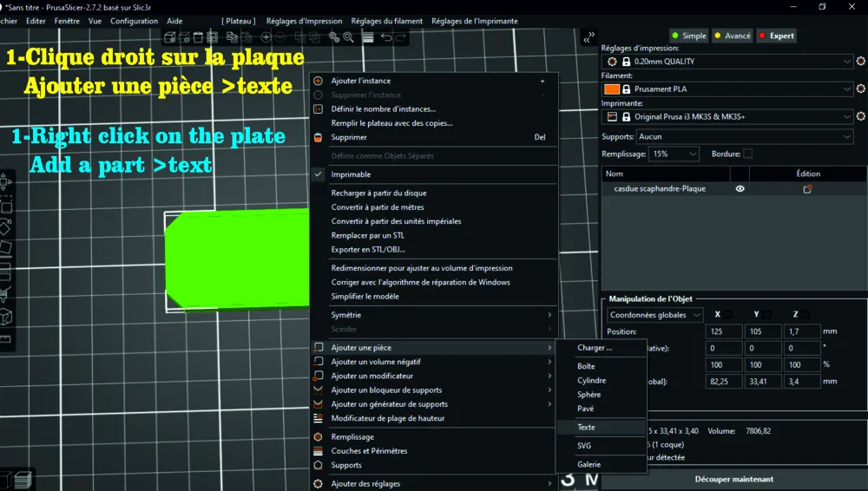This screenshot has width=868, height=491.
Task: Toggle visibility eye for casdue scaphandre-Plaque
Action: [740, 189]
